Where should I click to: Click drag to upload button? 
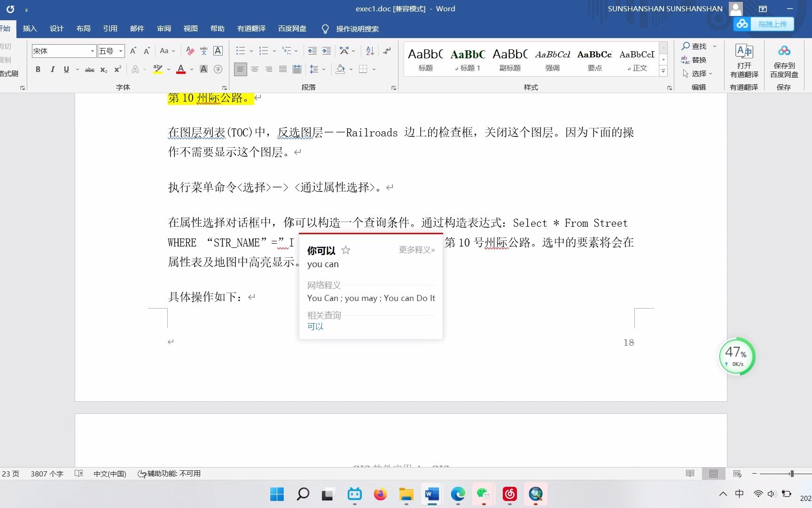764,24
